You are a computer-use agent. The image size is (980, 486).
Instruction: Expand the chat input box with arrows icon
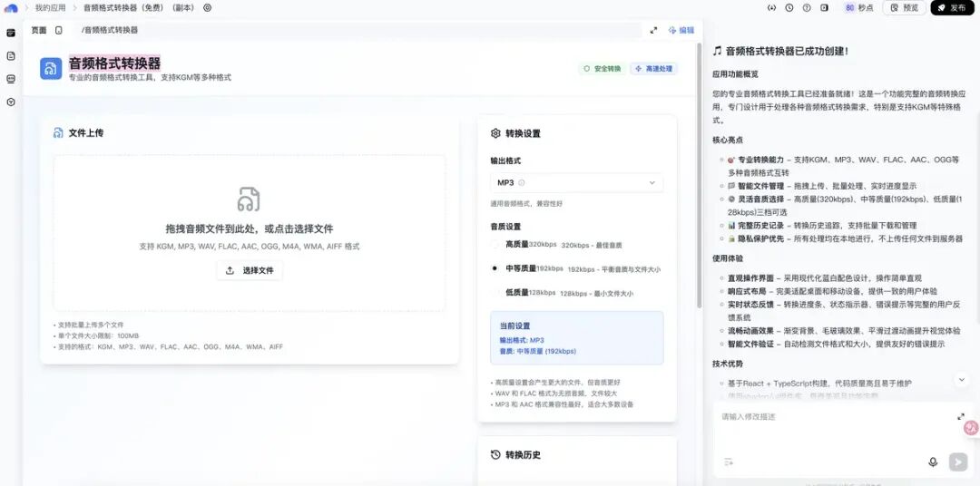tap(961, 417)
